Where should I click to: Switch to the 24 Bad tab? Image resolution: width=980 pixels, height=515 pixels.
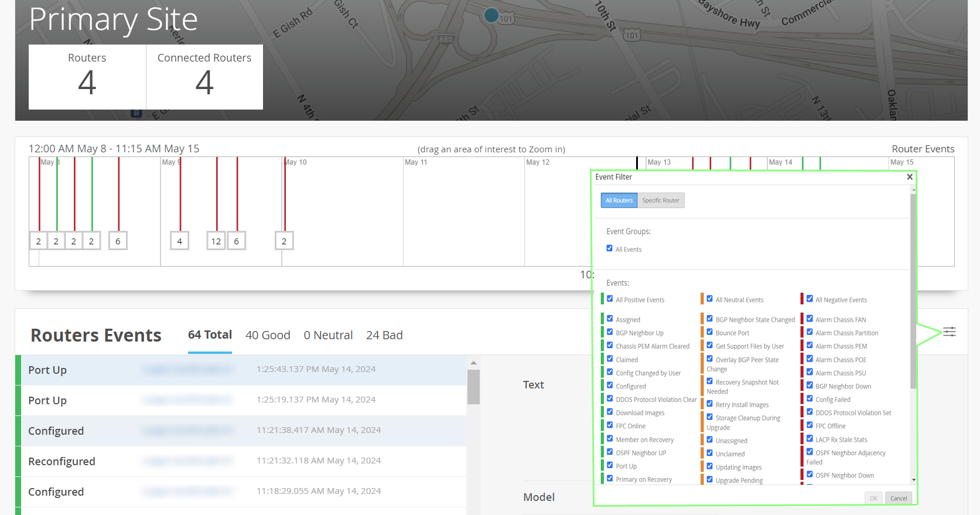[x=384, y=335]
